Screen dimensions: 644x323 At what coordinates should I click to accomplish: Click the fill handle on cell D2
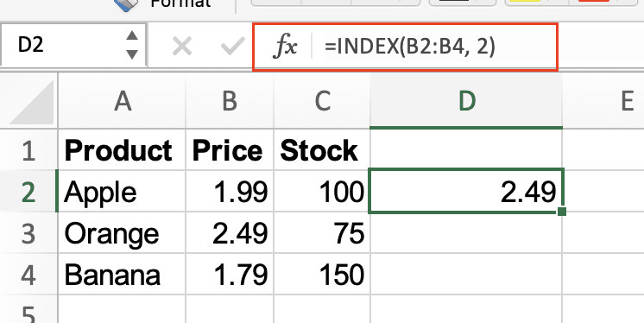562,212
